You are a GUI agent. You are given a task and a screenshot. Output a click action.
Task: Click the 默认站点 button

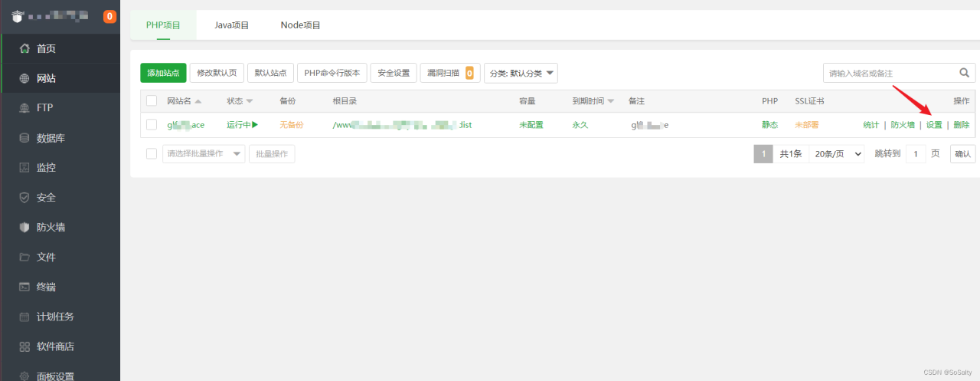(270, 73)
